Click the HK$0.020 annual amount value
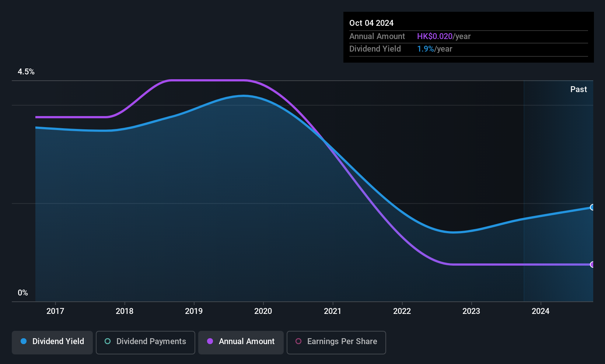605x364 pixels. (435, 36)
